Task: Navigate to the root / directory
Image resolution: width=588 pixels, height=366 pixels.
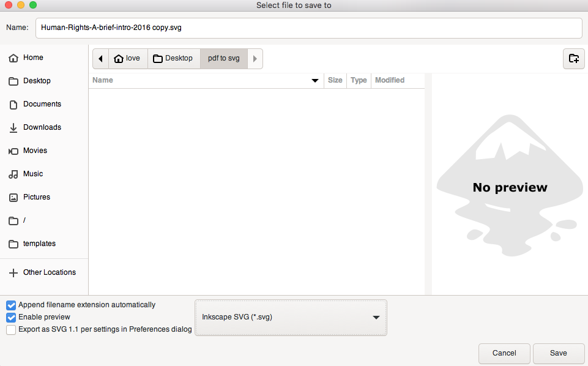Action: 23,220
